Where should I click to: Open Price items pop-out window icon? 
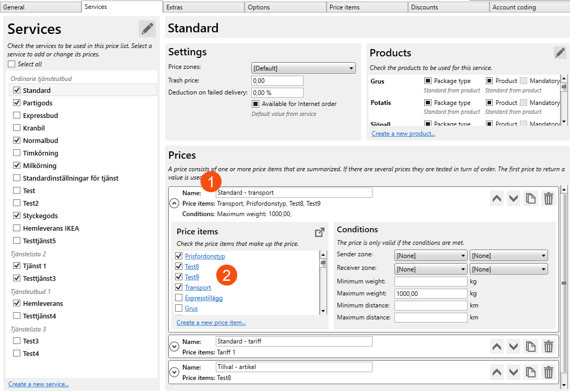click(x=319, y=232)
